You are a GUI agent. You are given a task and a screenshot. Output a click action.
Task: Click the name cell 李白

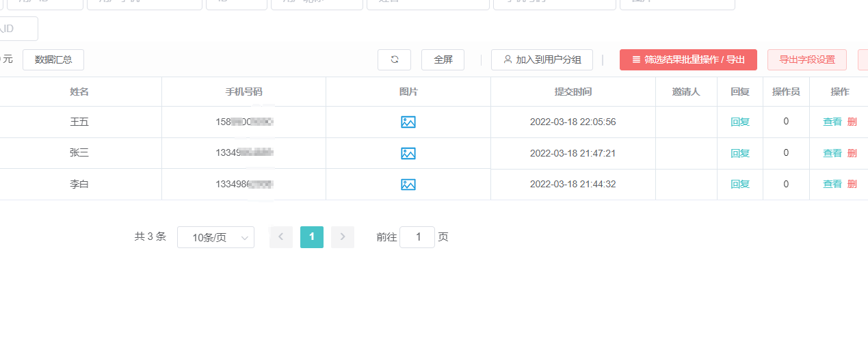click(79, 184)
